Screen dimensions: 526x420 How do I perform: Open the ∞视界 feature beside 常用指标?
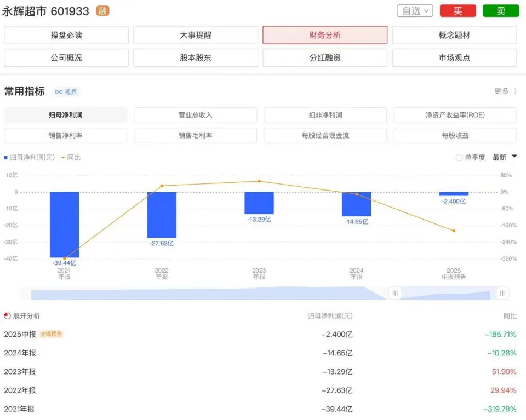pos(65,91)
